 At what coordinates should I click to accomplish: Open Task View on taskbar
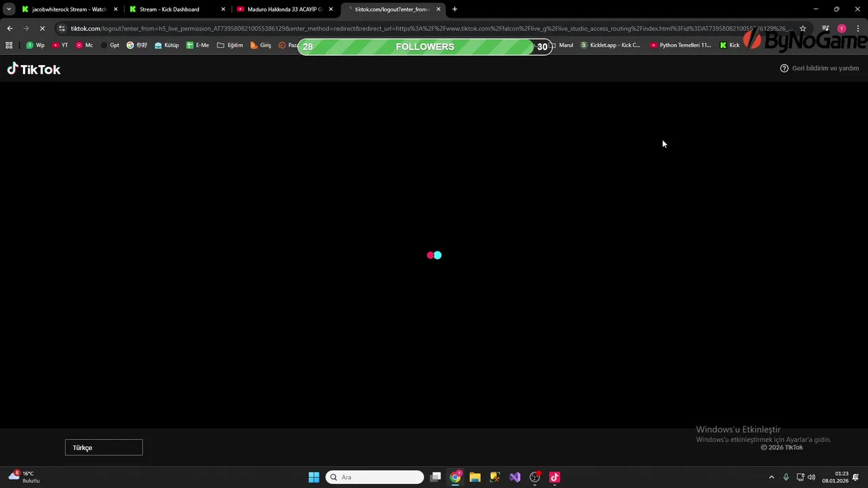click(436, 477)
